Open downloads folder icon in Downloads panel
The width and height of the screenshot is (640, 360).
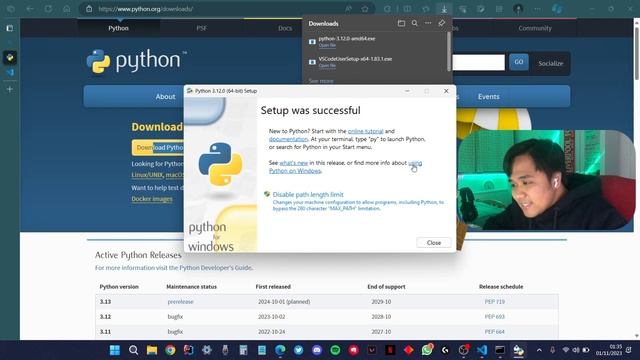click(x=401, y=23)
